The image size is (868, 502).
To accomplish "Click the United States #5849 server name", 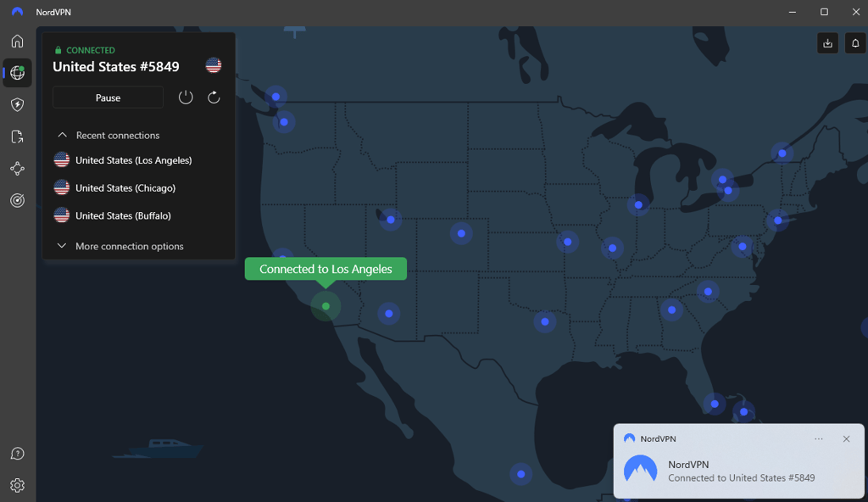I will 115,66.
